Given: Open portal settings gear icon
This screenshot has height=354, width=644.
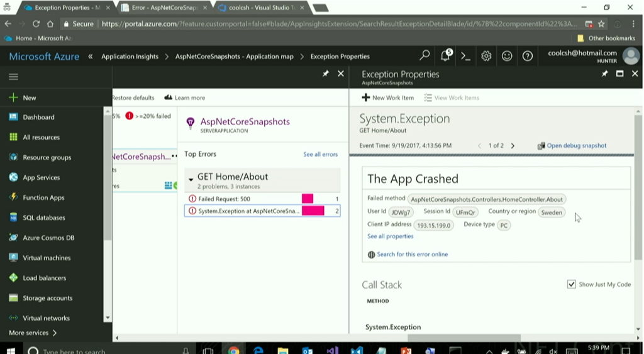Looking at the screenshot, I should (x=486, y=56).
